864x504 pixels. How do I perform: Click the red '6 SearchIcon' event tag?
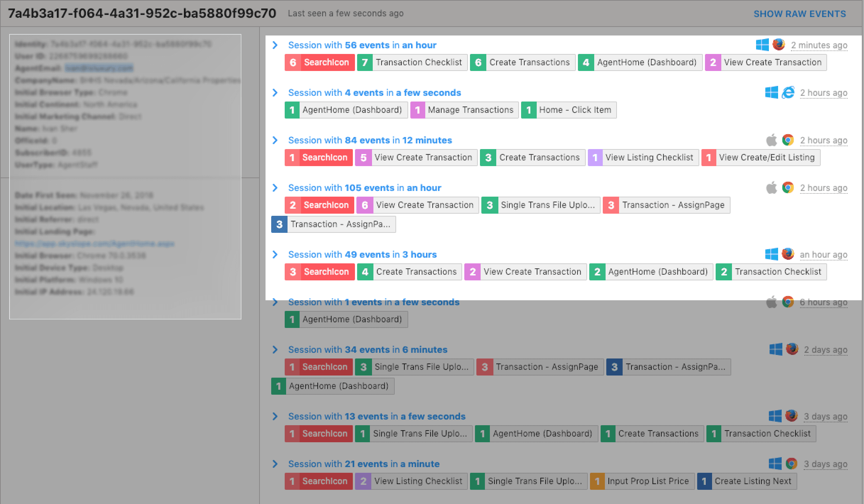click(x=319, y=62)
